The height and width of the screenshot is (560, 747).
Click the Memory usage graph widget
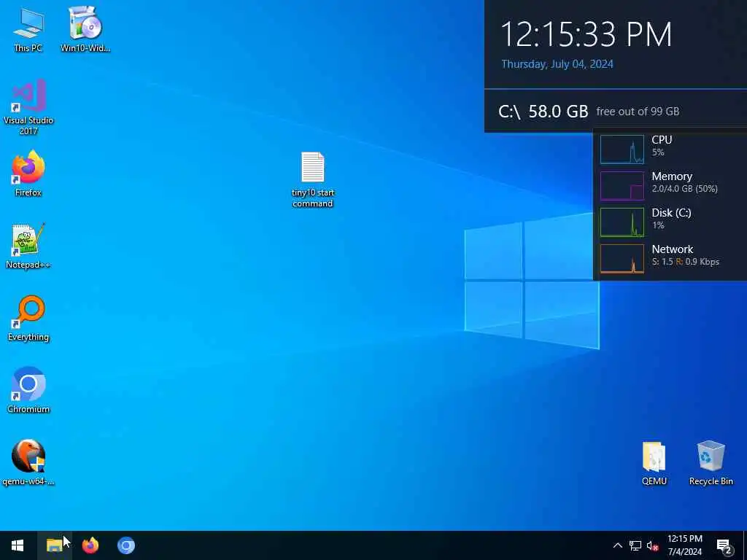pyautogui.click(x=622, y=186)
